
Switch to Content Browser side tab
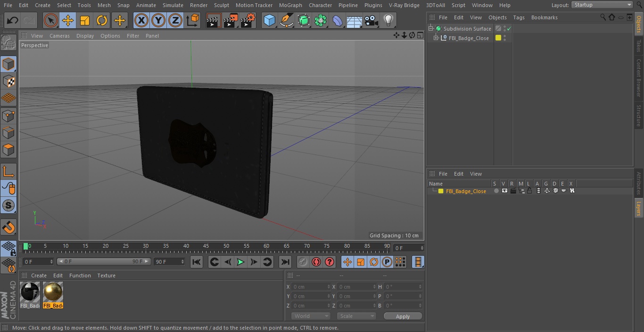click(639, 78)
